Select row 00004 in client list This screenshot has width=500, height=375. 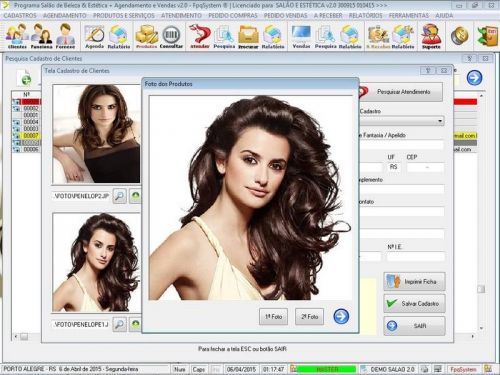(26, 122)
